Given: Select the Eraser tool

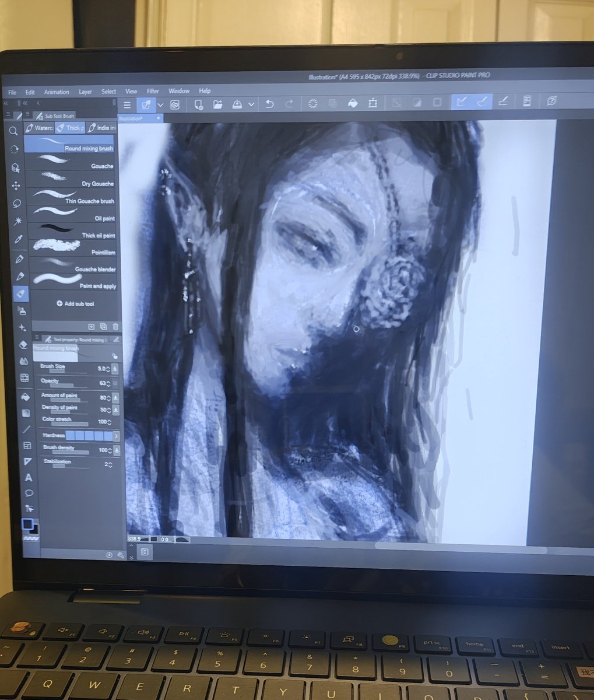Looking at the screenshot, I should pyautogui.click(x=23, y=345).
